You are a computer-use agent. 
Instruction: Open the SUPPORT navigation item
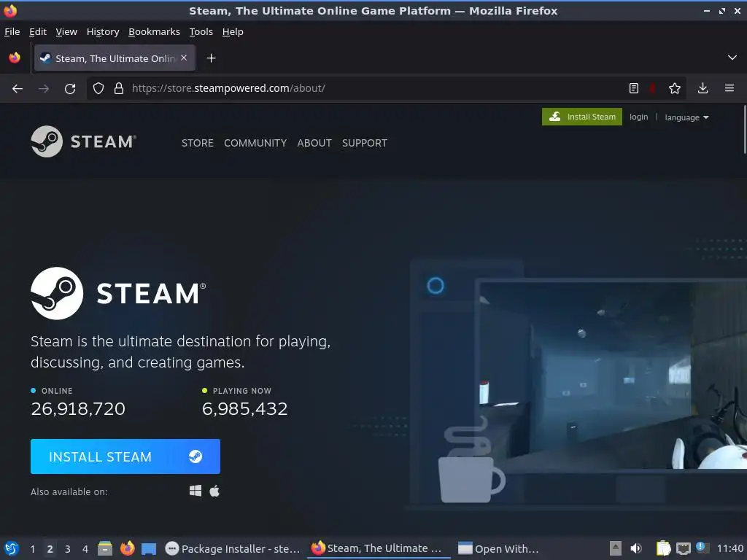point(365,143)
